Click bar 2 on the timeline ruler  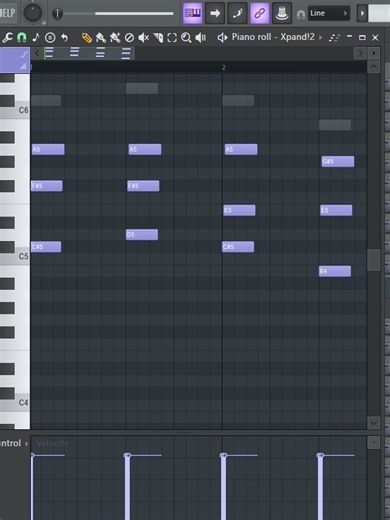point(224,68)
